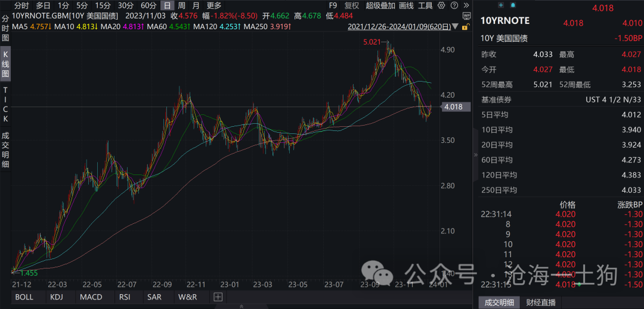Switch to 财经直播 tab

coord(540,302)
